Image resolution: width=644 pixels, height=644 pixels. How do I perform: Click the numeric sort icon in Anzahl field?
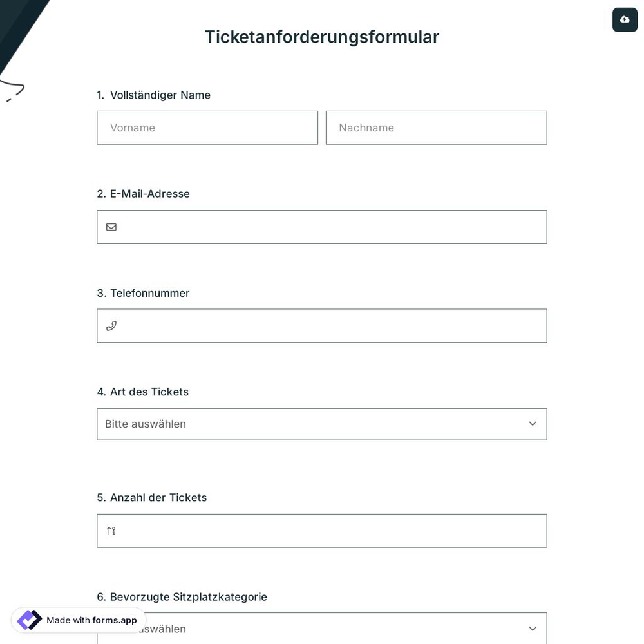(x=111, y=531)
